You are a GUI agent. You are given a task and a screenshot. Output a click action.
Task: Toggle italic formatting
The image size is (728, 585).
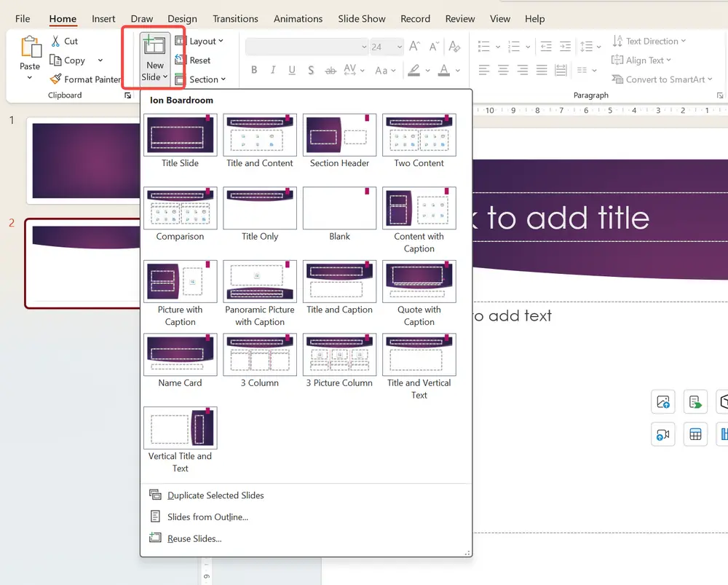coord(273,70)
